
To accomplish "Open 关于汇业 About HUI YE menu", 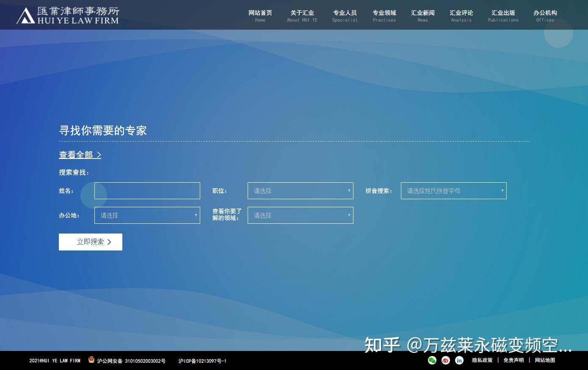I will pyautogui.click(x=302, y=16).
